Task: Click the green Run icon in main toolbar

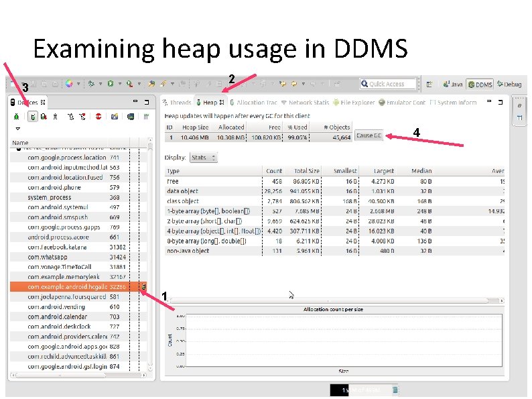Action: (x=111, y=84)
